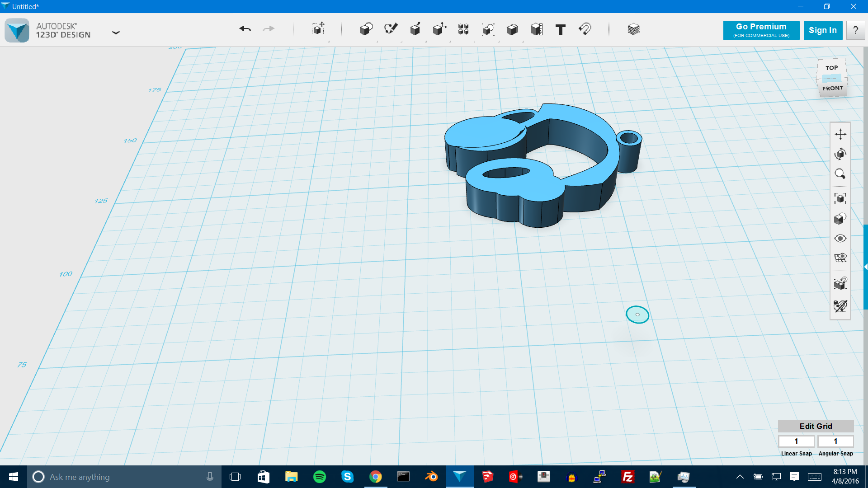Open File Explorer from the taskbar
Screen dimensions: 868x488
[x=292, y=477]
